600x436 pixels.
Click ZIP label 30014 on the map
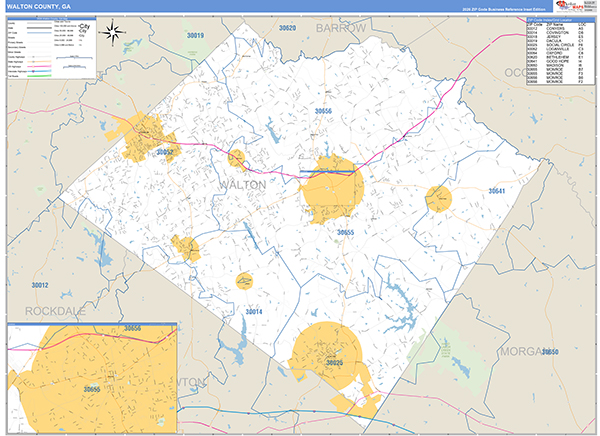(254, 312)
